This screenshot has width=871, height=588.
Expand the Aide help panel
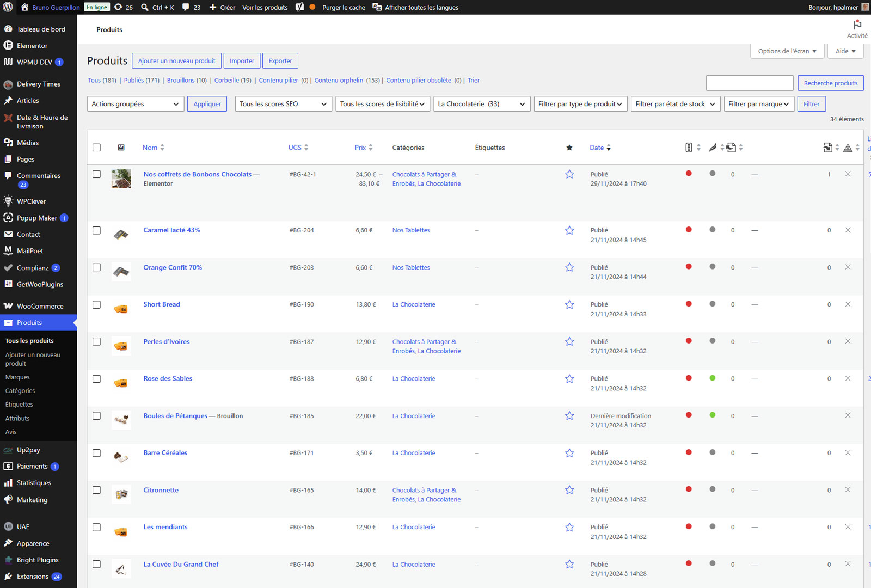pos(845,51)
